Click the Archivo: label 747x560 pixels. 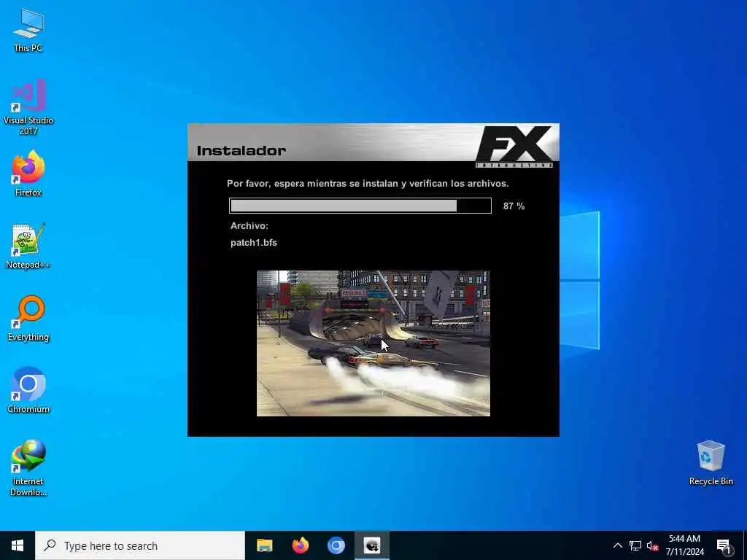click(249, 226)
